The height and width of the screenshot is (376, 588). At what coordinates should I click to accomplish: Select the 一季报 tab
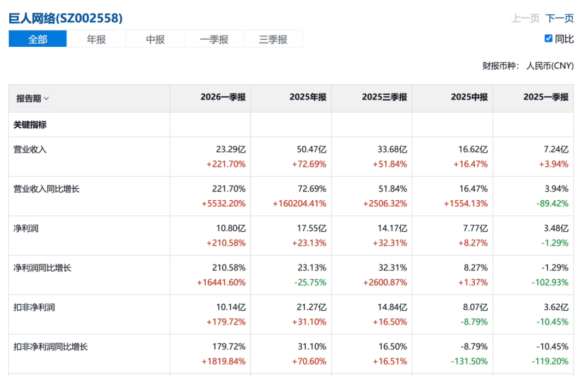pos(214,39)
